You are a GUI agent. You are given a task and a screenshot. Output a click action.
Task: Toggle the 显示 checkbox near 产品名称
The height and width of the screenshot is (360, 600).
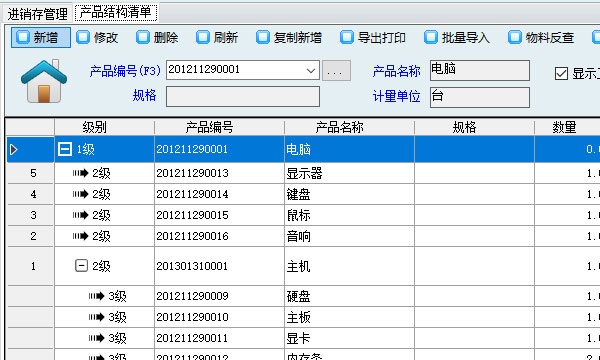[x=561, y=73]
